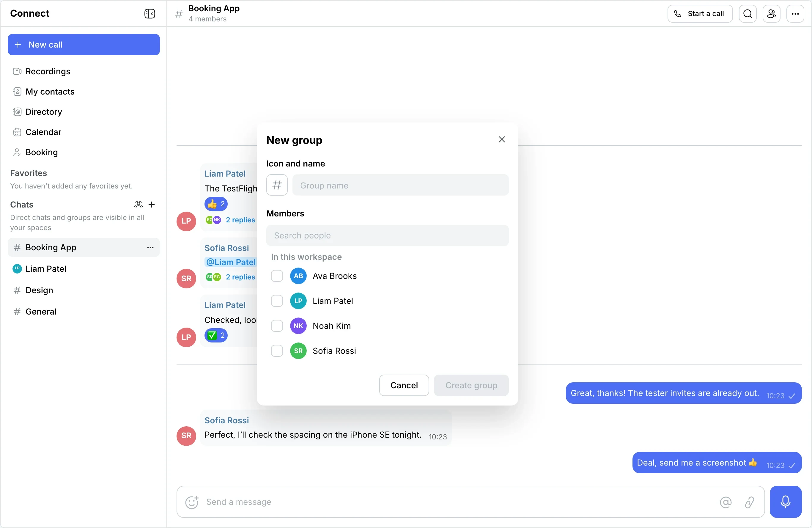Open Calendar in sidebar
The height and width of the screenshot is (528, 812).
pos(84,132)
